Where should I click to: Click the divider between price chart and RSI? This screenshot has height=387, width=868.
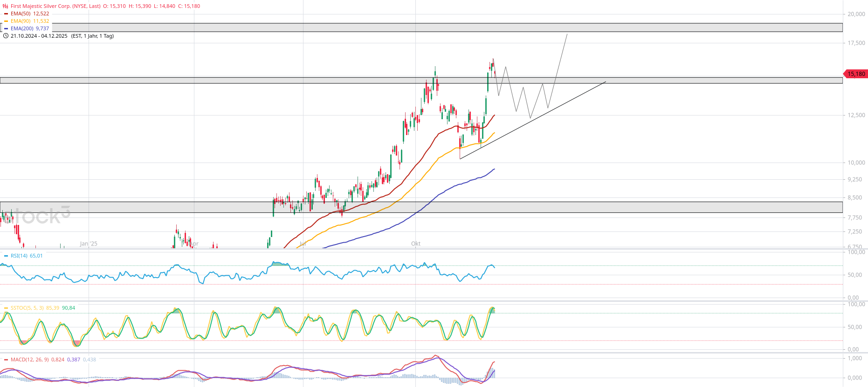click(420, 249)
